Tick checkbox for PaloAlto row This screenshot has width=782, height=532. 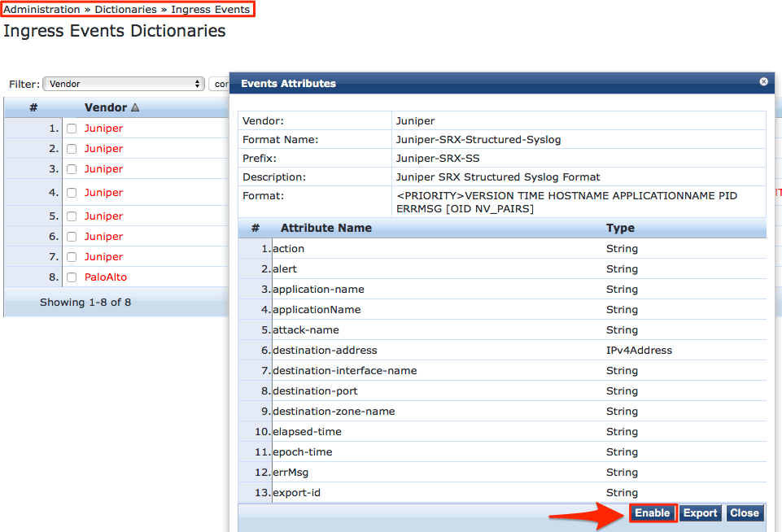click(72, 277)
